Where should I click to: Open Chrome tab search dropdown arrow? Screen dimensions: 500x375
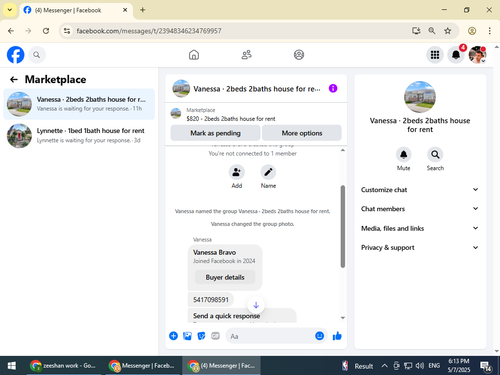pos(10,10)
